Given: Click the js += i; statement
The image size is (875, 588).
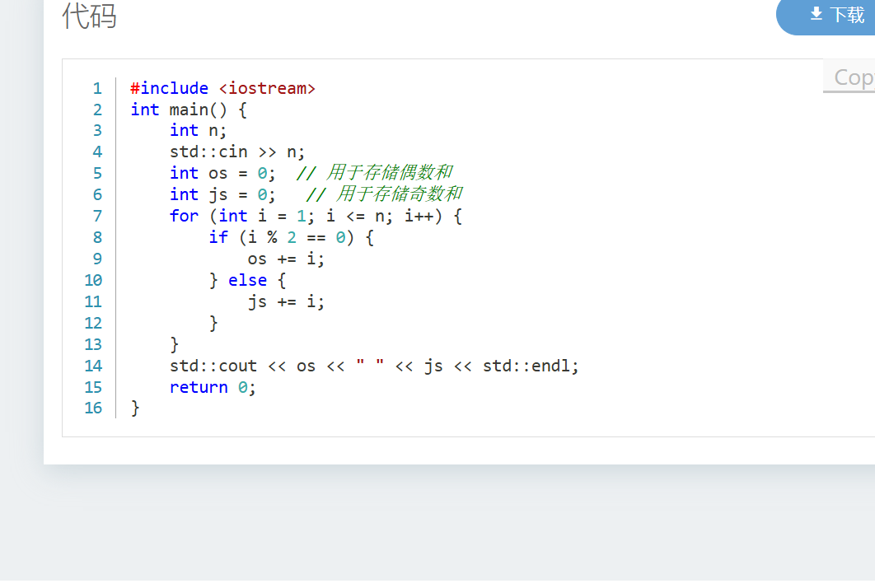Looking at the screenshot, I should (x=286, y=301).
